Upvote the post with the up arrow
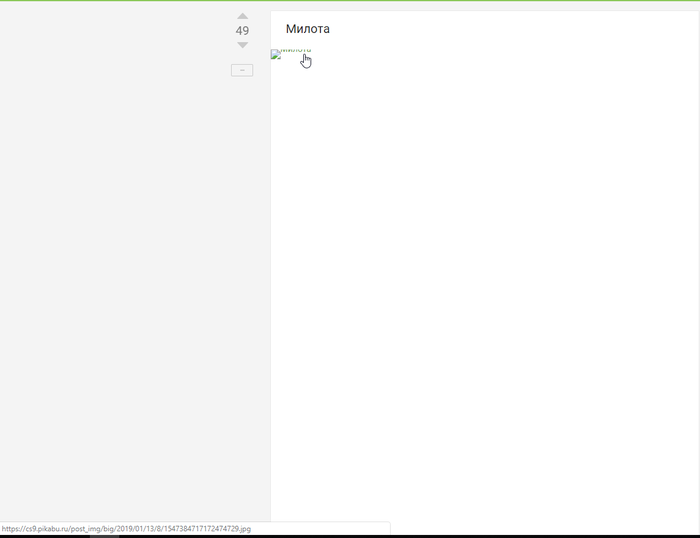 tap(242, 16)
